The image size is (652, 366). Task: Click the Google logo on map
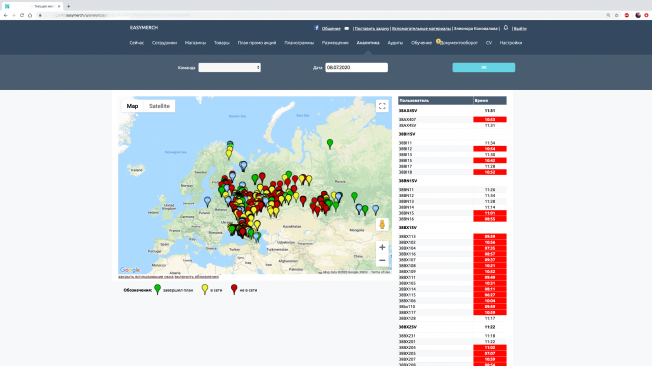[x=130, y=270]
